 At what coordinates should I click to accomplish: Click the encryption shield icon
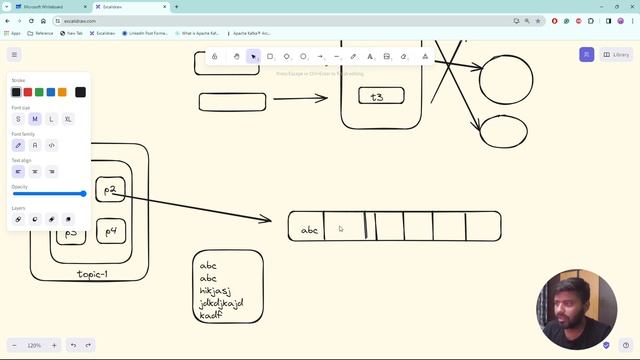coord(606,345)
